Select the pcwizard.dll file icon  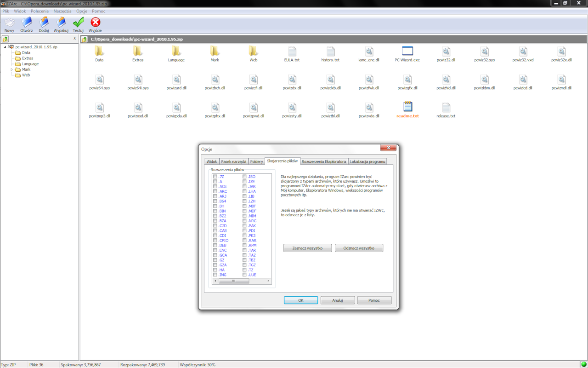pyautogui.click(x=176, y=79)
